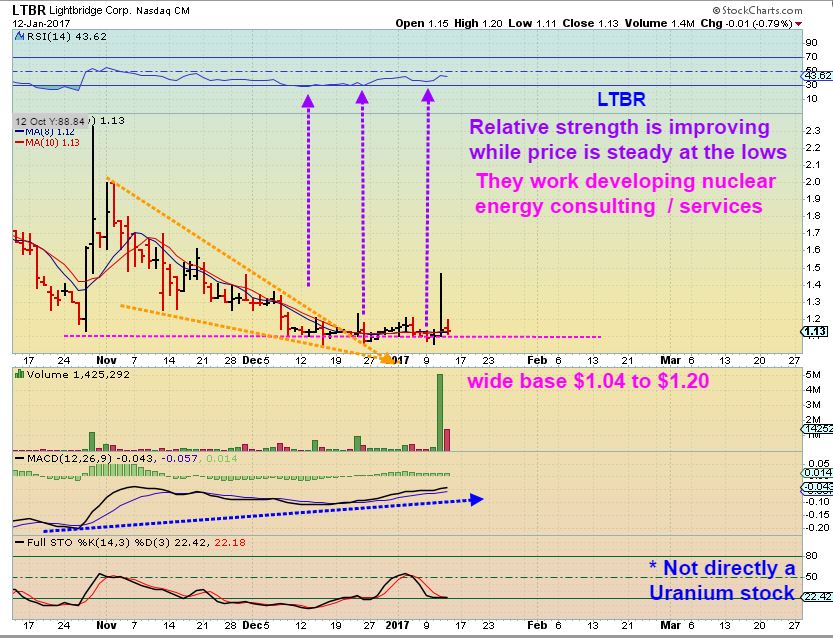833x638 pixels.
Task: Click the chart date '12-Jan-2017'
Action: pyautogui.click(x=41, y=24)
